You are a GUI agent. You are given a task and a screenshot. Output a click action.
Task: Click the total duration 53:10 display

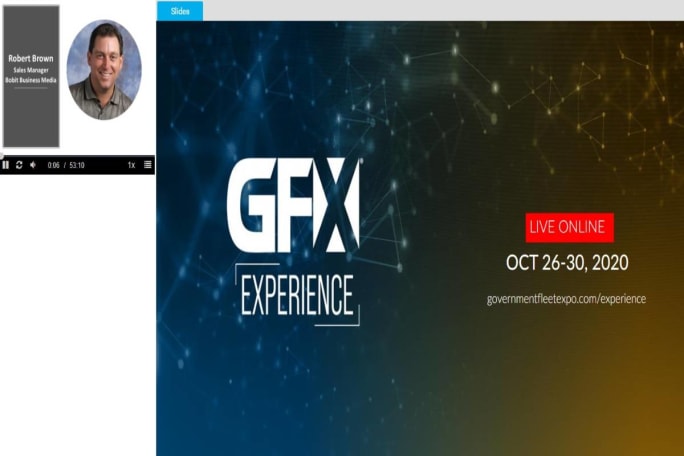(x=76, y=165)
